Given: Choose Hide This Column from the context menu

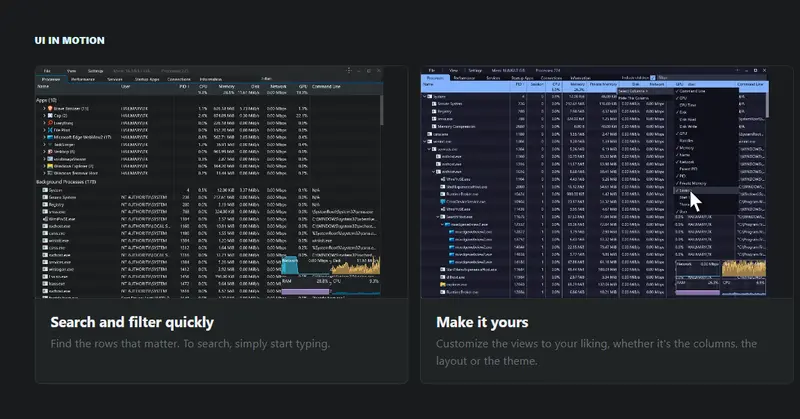Looking at the screenshot, I should tap(635, 98).
